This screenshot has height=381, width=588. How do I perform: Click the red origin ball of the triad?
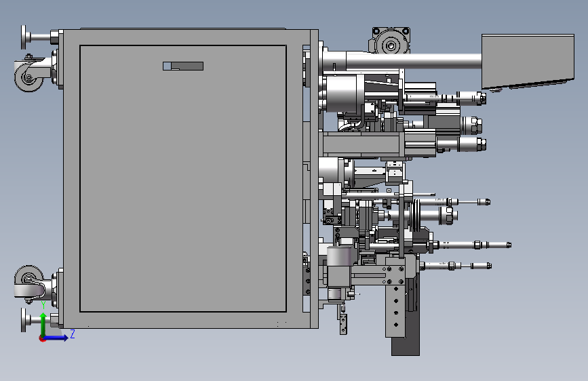click(42, 338)
